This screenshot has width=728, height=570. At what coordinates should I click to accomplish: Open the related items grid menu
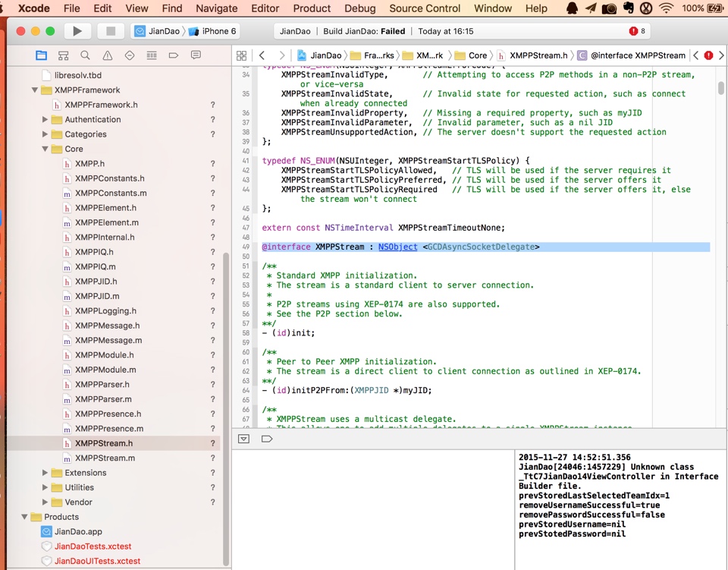pos(241,55)
